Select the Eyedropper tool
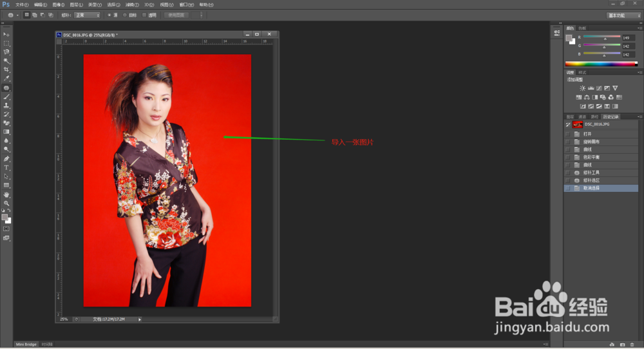 coord(6,79)
